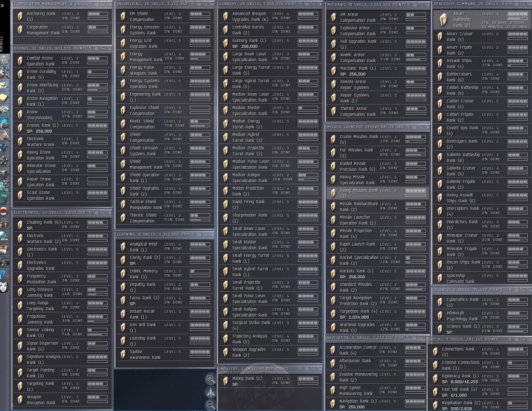The image size is (532, 411).
Task: Open the two-people icon in sidebar
Action: 4,223
